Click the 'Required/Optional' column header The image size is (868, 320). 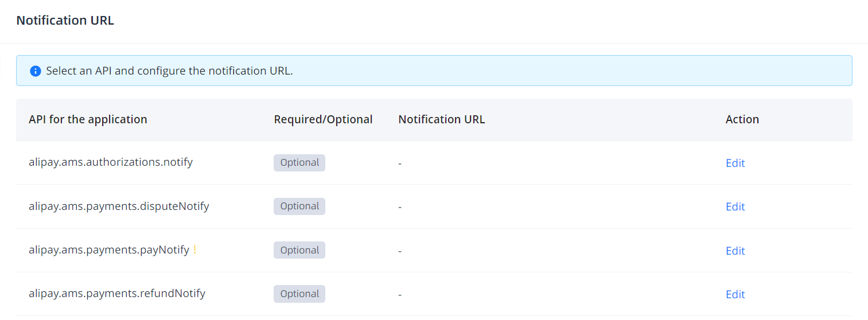(323, 119)
